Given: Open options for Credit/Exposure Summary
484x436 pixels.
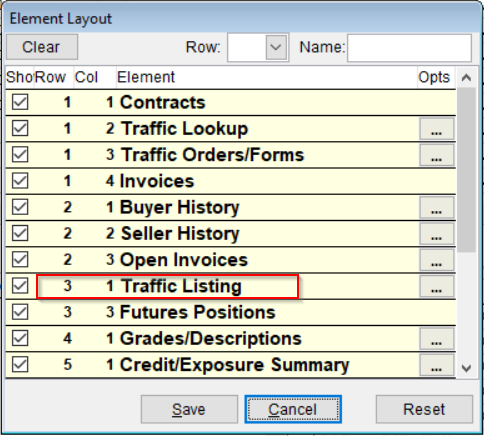Looking at the screenshot, I should click(437, 365).
